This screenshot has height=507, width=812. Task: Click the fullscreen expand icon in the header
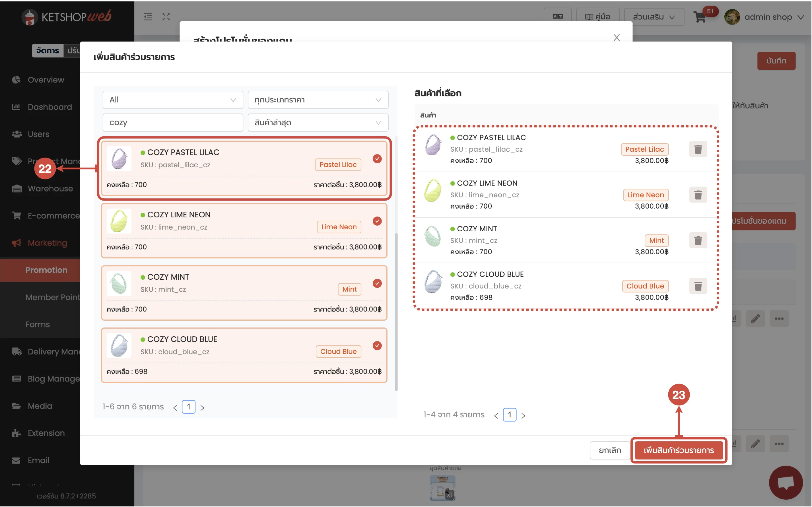(166, 17)
